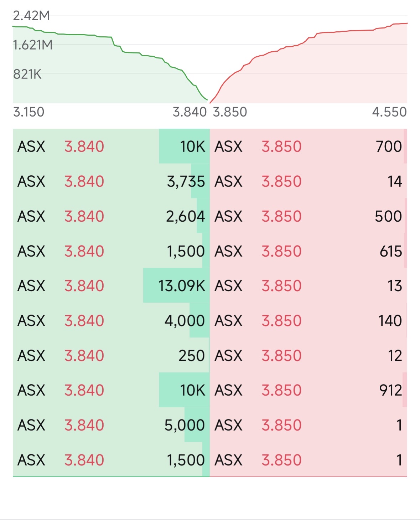420x530 pixels.
Task: Click the 1.621M volume axis label
Action: pyautogui.click(x=33, y=45)
